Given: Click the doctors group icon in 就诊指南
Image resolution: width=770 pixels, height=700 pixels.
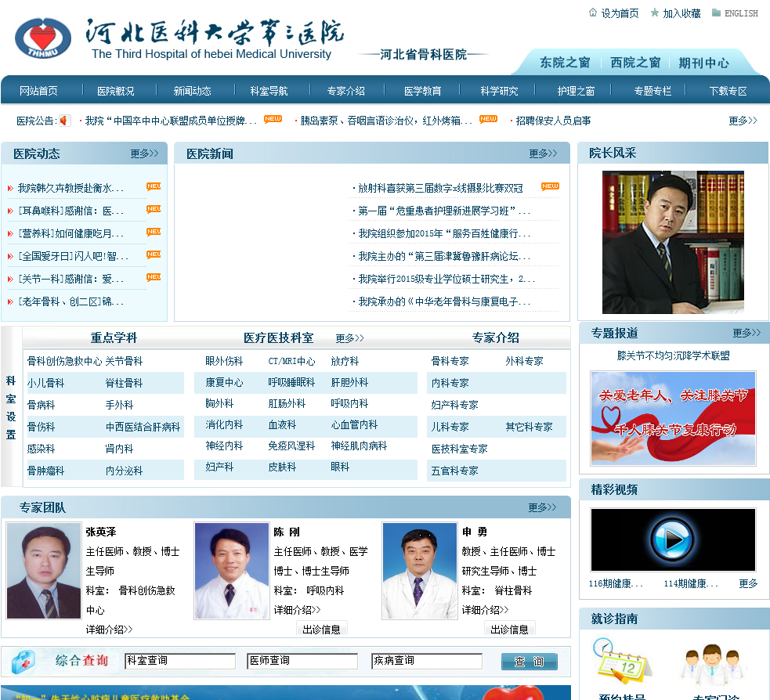Looking at the screenshot, I should coord(714,664).
